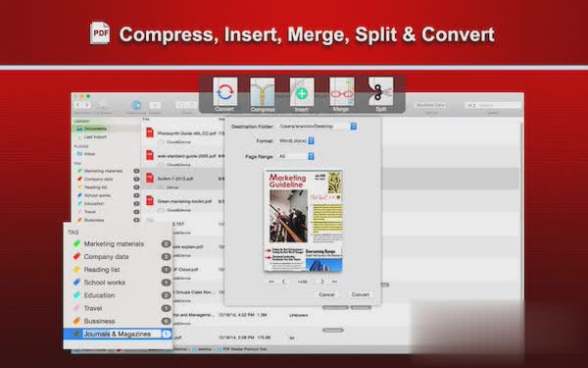
Task: Click the 12/18/14, 4:52 PM date cell
Action: tap(236, 315)
